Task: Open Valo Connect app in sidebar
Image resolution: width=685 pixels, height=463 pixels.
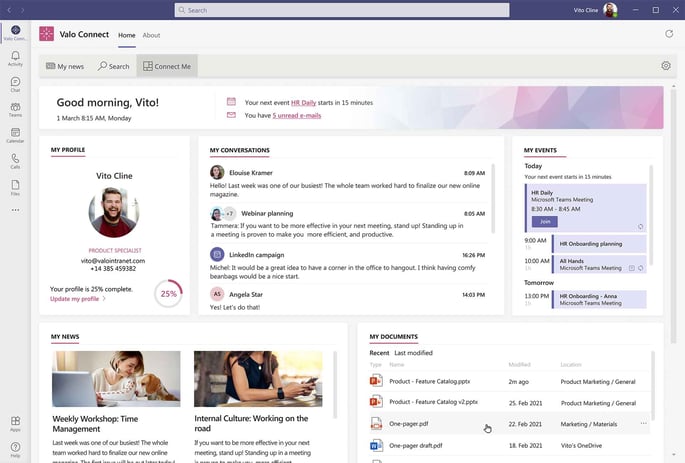Action: [15, 32]
